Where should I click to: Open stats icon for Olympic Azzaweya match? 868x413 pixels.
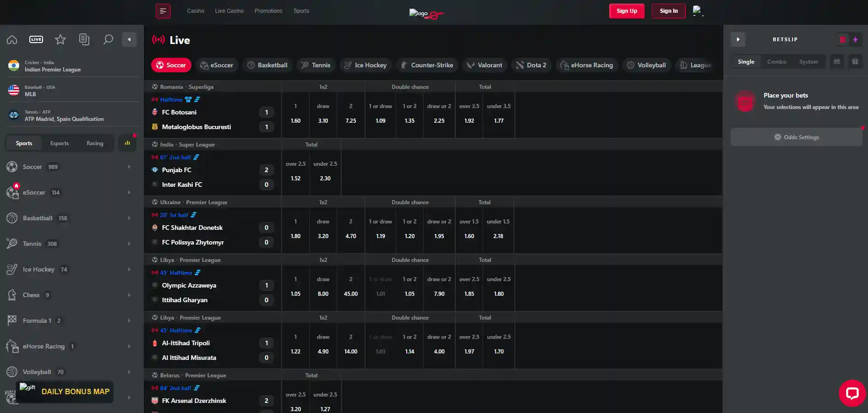coord(198,272)
